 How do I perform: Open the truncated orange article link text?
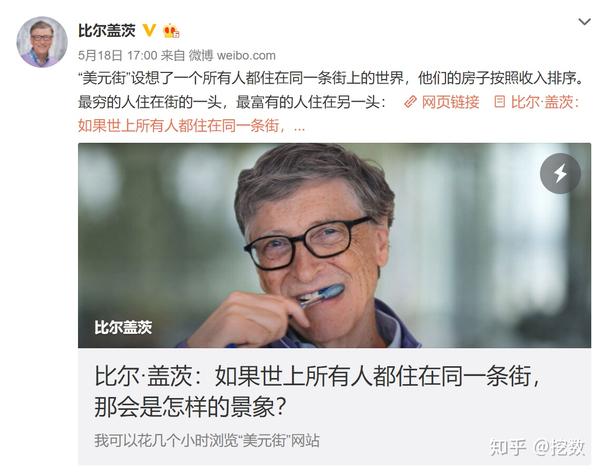(191, 125)
